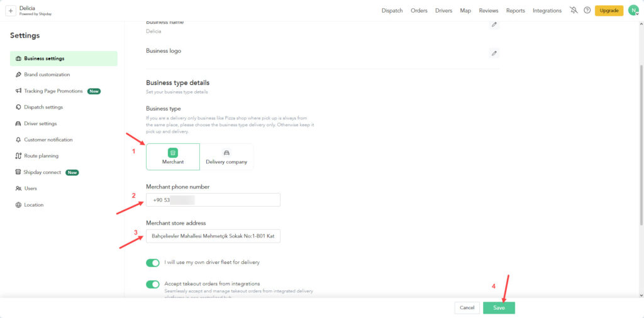Click the Merchant store address field
The image size is (644, 318).
click(213, 236)
